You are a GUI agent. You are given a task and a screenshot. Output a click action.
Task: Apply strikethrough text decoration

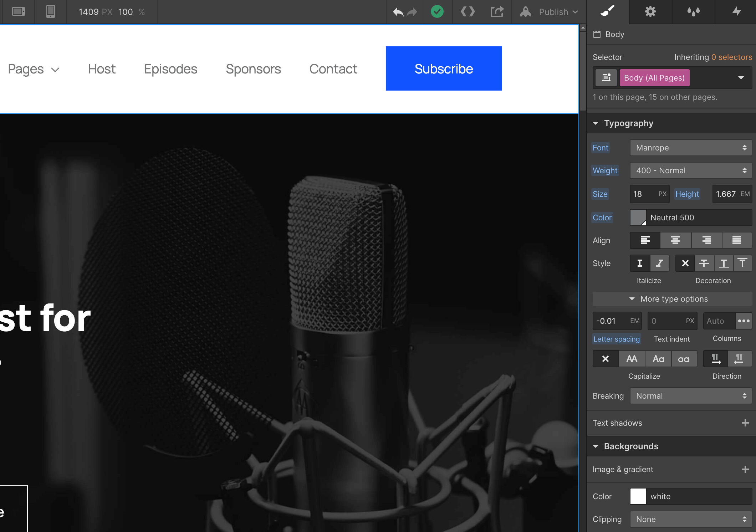coord(704,263)
